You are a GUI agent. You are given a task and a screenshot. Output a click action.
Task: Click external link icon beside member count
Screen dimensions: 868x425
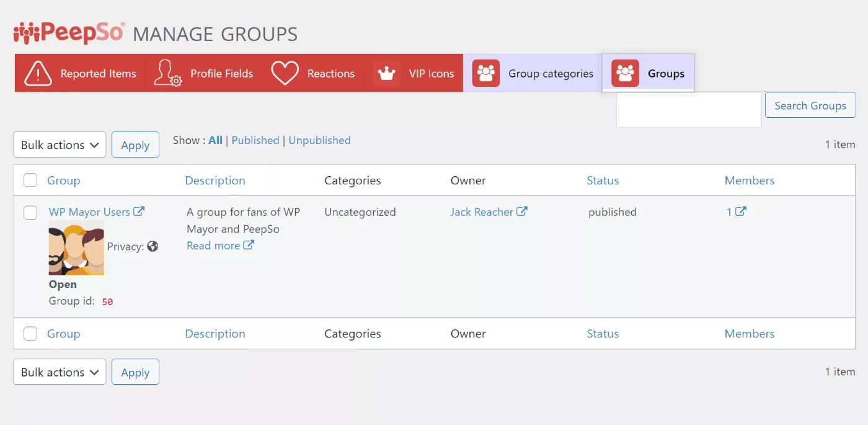[x=741, y=212]
